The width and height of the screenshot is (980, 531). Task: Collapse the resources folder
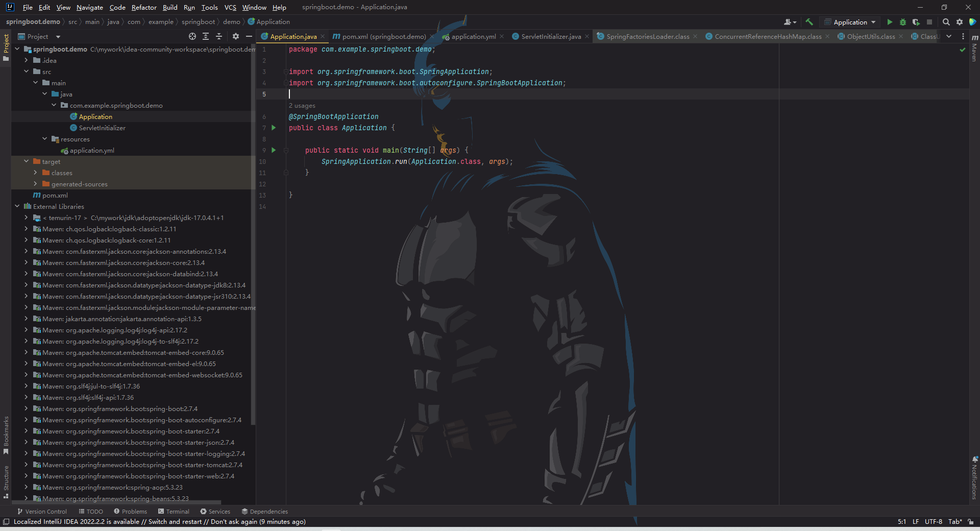(x=44, y=139)
